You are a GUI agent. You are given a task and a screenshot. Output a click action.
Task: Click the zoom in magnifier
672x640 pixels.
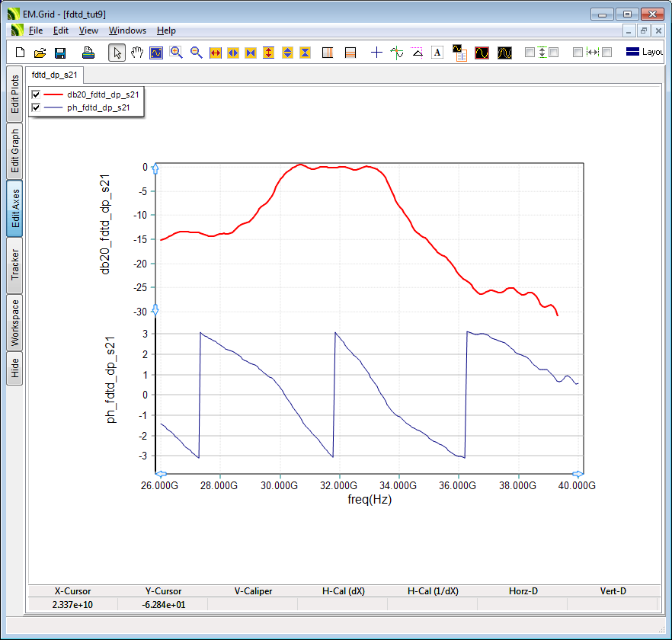click(177, 53)
